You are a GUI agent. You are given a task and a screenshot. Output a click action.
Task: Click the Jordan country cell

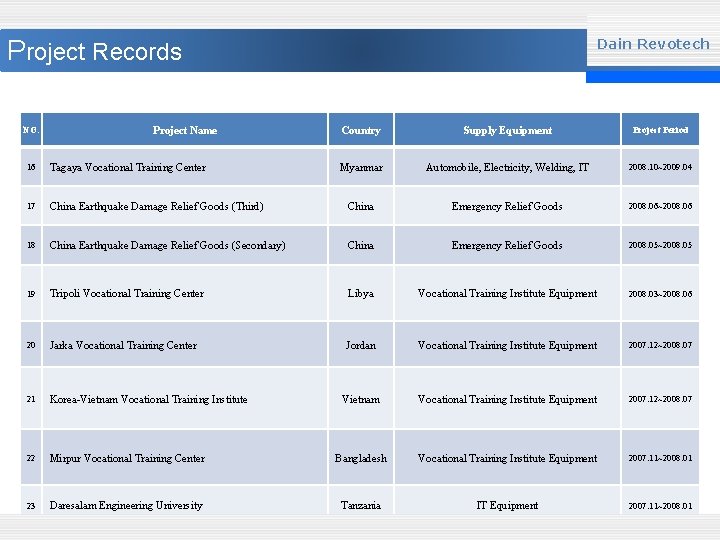(361, 345)
